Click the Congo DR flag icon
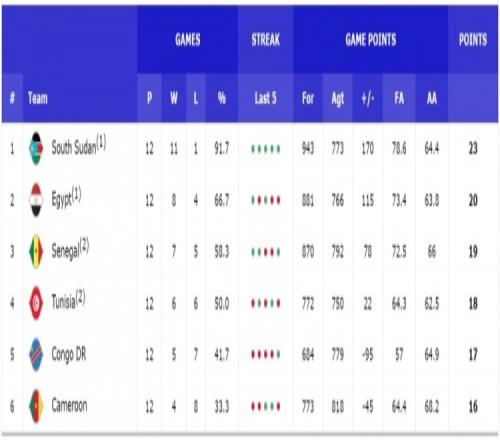The image size is (500, 440). [36, 354]
